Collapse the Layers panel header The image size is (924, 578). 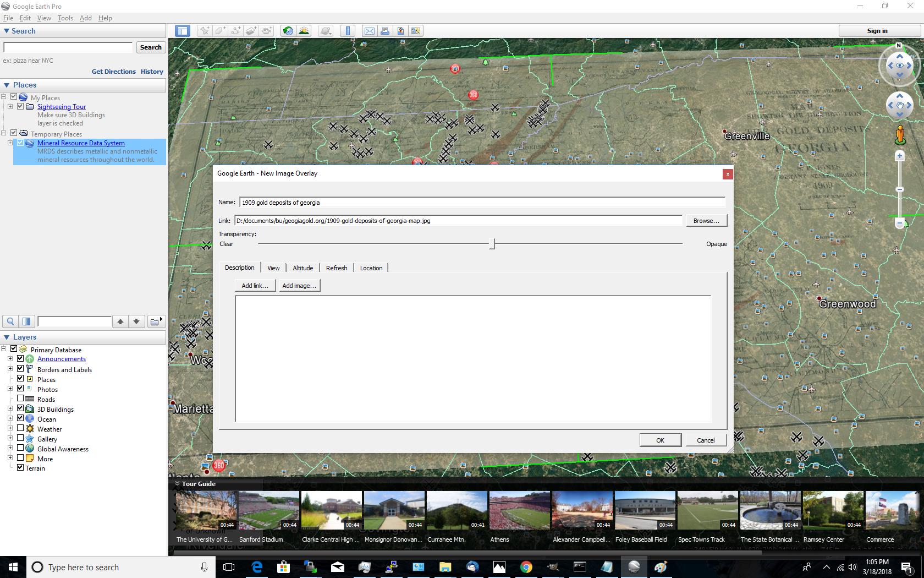[7, 337]
